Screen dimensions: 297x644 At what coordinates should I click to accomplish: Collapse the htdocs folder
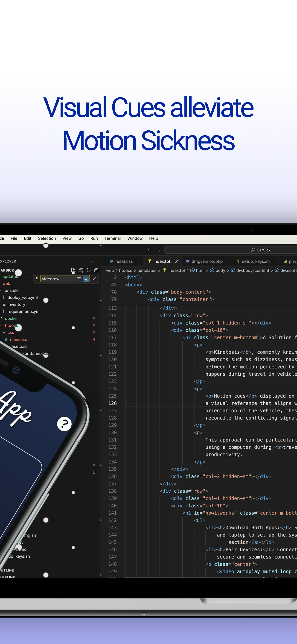coord(11,325)
